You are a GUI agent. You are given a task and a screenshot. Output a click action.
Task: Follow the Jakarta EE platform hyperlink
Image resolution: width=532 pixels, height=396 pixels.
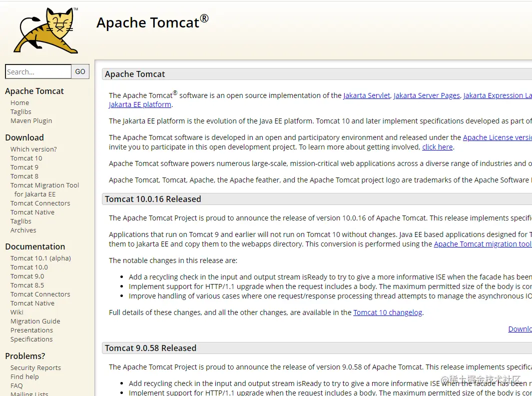pos(140,104)
